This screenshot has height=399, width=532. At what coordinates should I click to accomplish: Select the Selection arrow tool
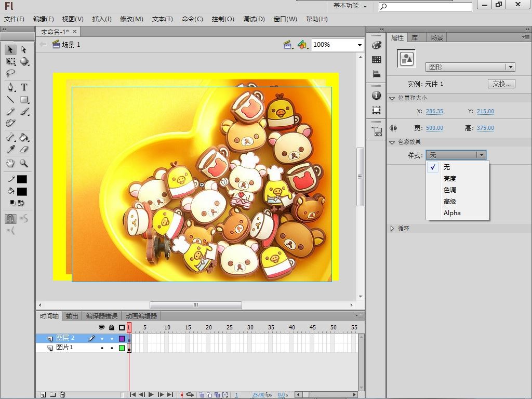coord(10,49)
